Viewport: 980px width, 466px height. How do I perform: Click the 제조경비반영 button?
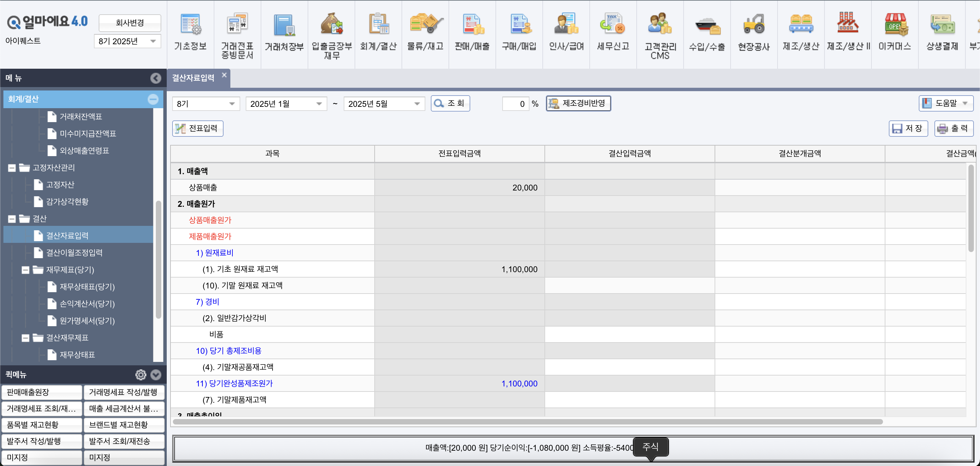[x=578, y=103]
